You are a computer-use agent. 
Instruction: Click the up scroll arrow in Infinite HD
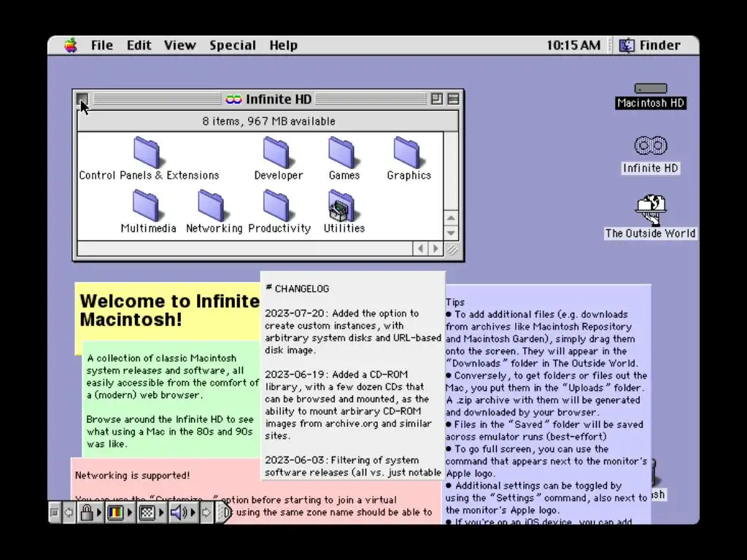coord(451,218)
